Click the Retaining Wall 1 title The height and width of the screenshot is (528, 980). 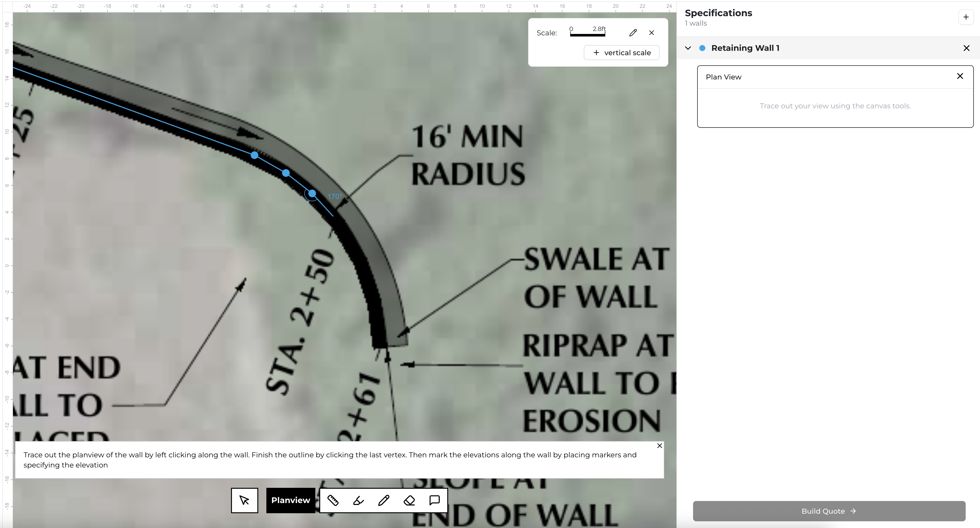click(x=745, y=48)
